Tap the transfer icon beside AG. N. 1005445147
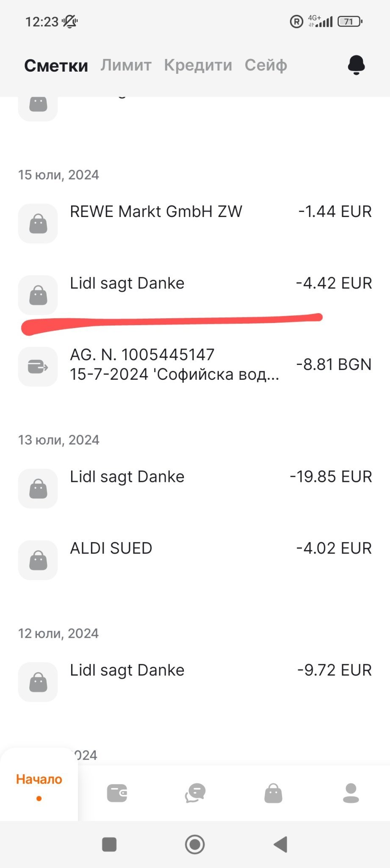Image resolution: width=390 pixels, height=868 pixels. pyautogui.click(x=38, y=367)
